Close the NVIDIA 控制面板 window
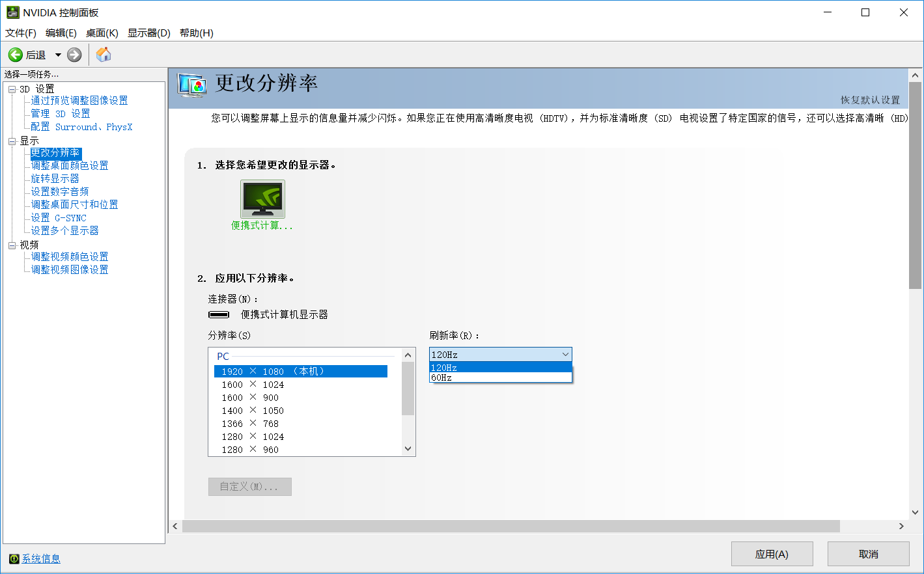Viewport: 924px width, 574px height. click(904, 12)
